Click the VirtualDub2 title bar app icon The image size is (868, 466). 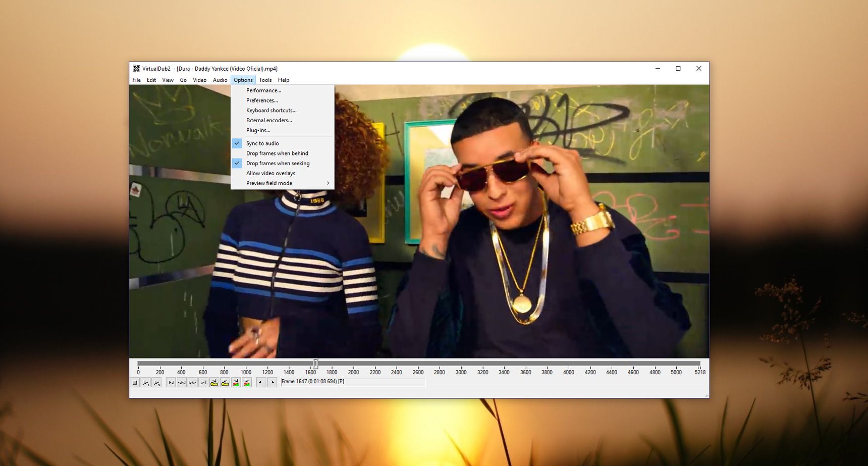136,69
